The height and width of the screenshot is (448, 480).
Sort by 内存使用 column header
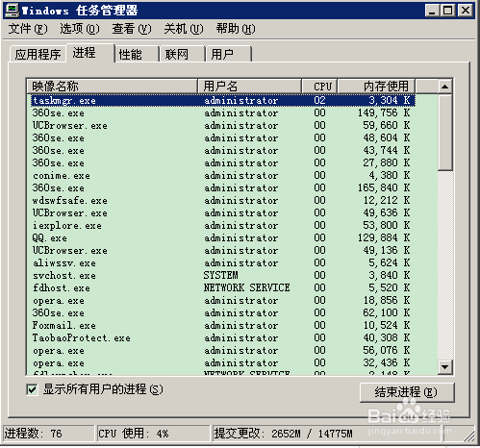(376, 87)
